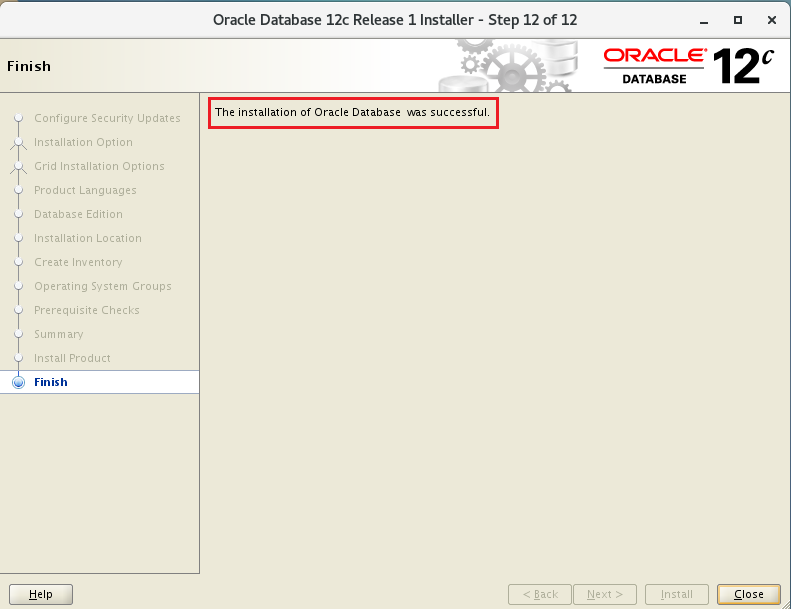Click the disabled Back button
The height and width of the screenshot is (609, 791).
540,594
